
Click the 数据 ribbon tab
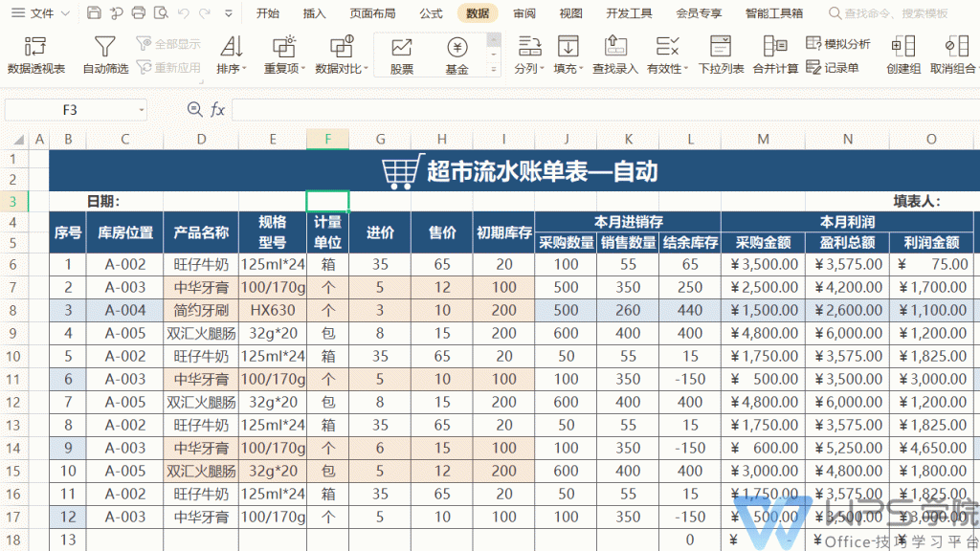tap(478, 13)
